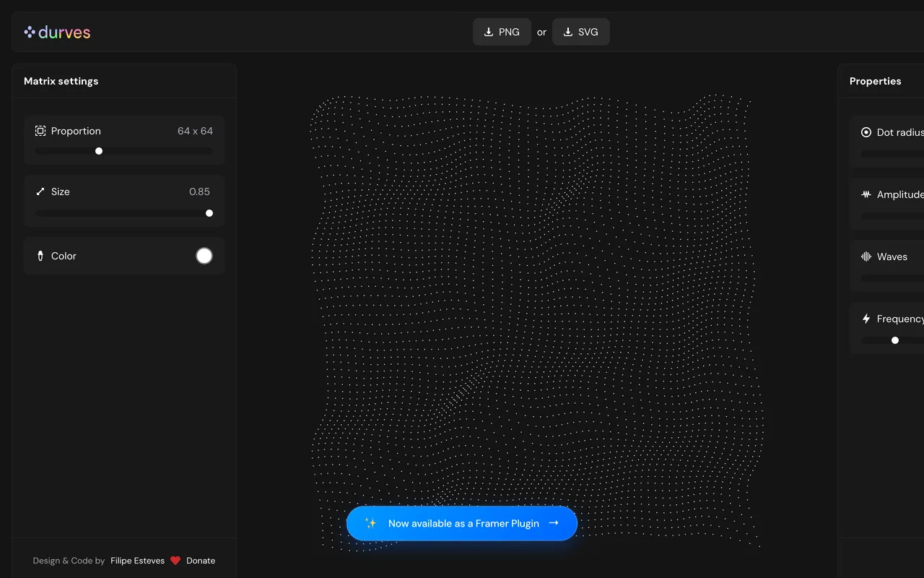
Task: Click the Size slider handle
Action: point(209,213)
